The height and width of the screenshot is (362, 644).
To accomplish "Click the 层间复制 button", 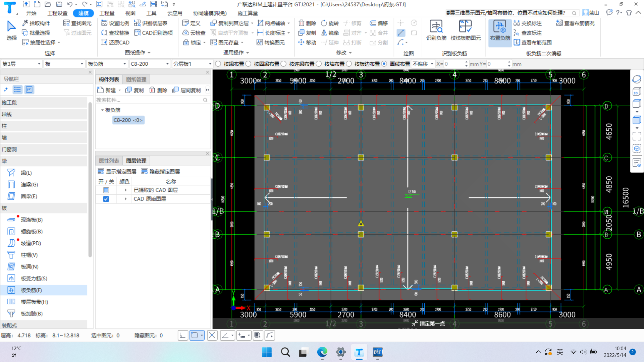I will pos(187,90).
